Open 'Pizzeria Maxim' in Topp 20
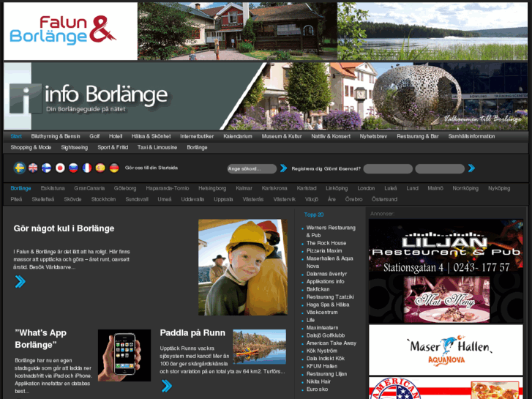Image resolution: width=532 pixels, height=399 pixels. (x=324, y=250)
